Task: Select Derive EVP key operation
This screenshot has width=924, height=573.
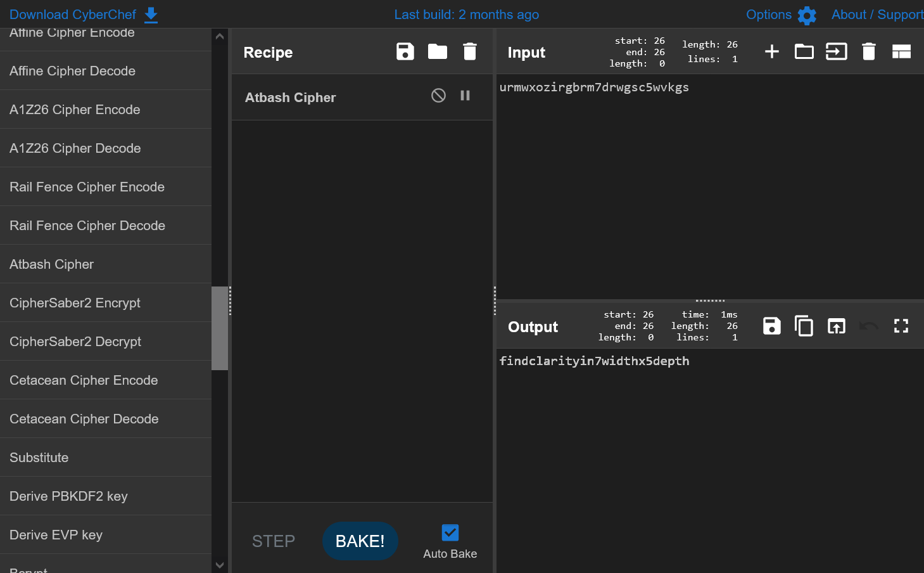Action: click(106, 535)
